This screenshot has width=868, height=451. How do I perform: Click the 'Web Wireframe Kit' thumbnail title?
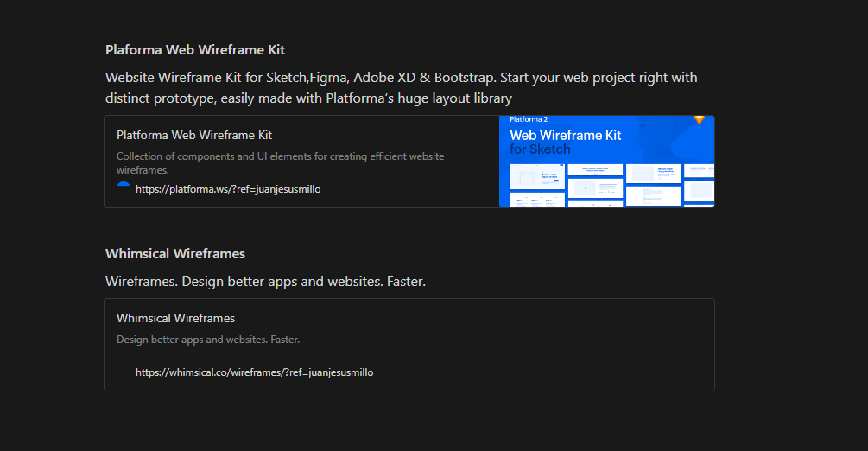tap(565, 135)
